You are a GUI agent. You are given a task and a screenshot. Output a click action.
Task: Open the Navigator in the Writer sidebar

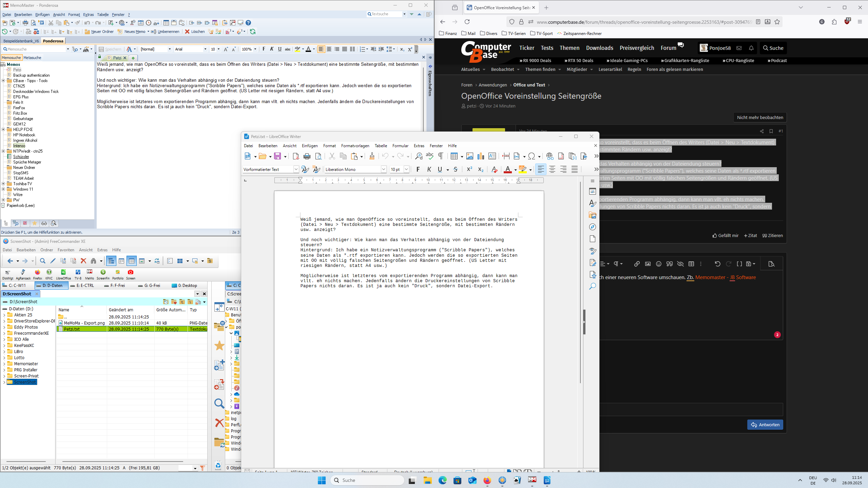[x=593, y=227]
